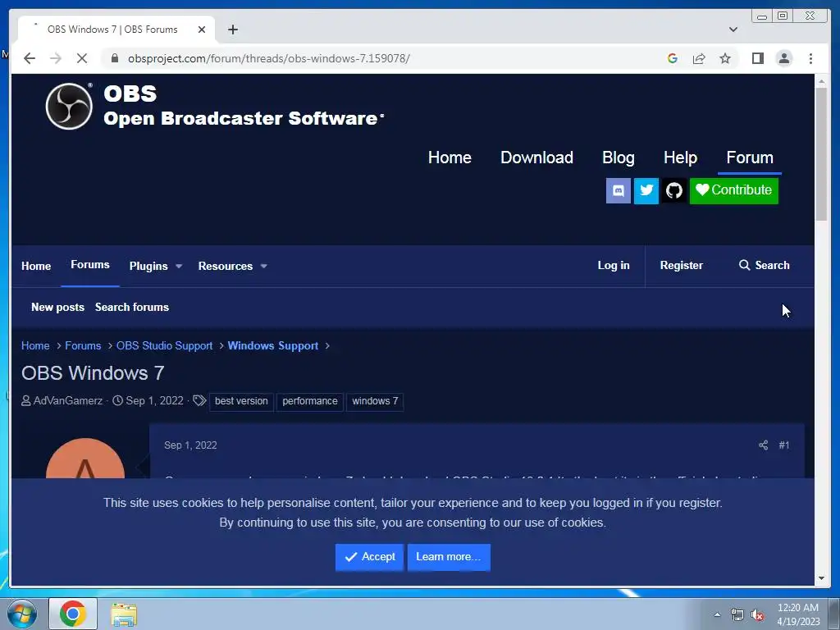Open the GitHub icon link
Viewport: 840px width, 630px height.
674,190
